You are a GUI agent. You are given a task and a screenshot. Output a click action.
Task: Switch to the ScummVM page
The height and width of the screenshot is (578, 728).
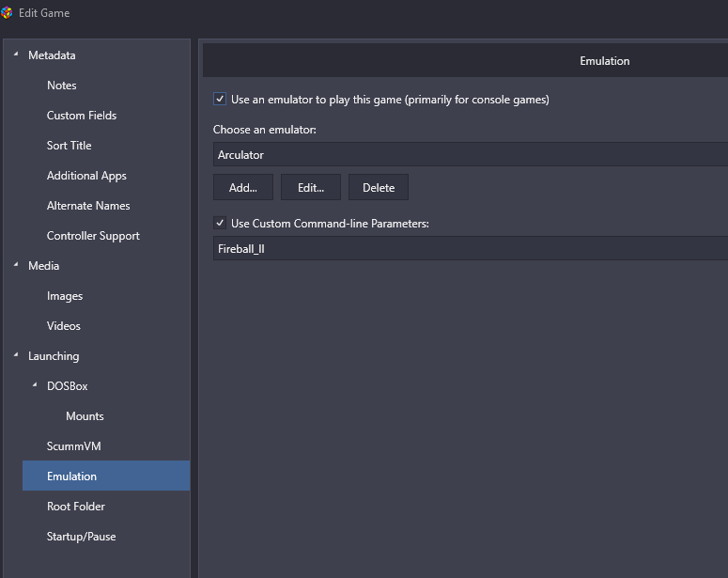(74, 446)
